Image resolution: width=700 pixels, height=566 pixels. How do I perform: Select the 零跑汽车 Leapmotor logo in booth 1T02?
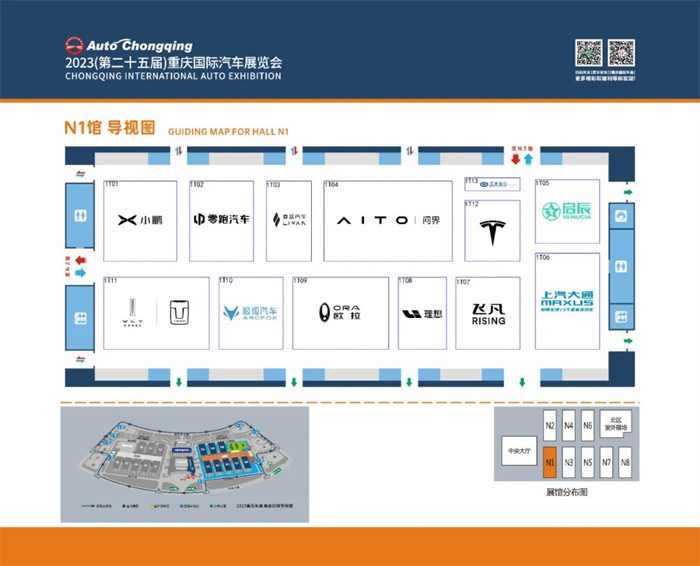point(221,219)
